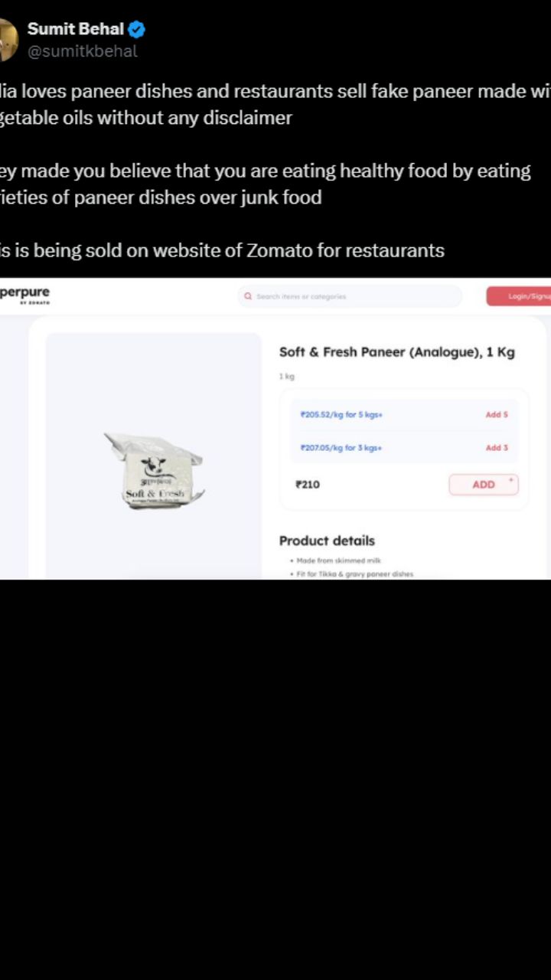
Task: Click the ADD button next to ₹210
Action: (484, 485)
